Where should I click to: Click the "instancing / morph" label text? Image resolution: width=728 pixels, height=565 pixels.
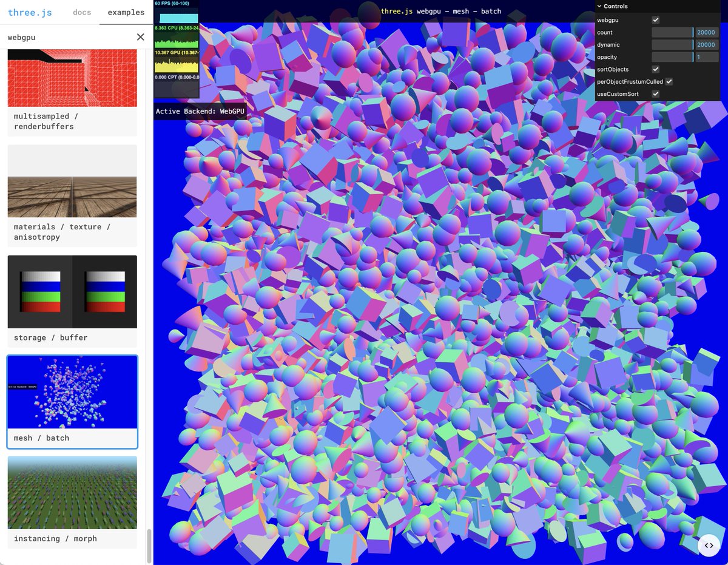pyautogui.click(x=55, y=538)
